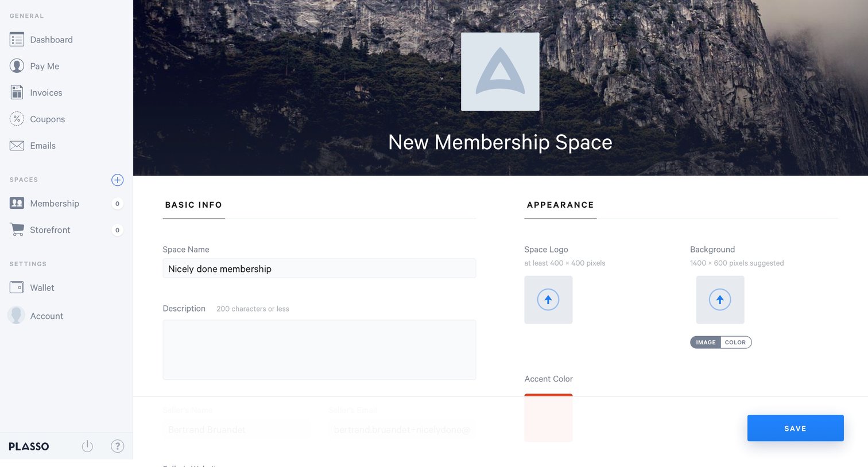Click the New Membership Space title
Viewport: 868px width, 467px height.
500,142
